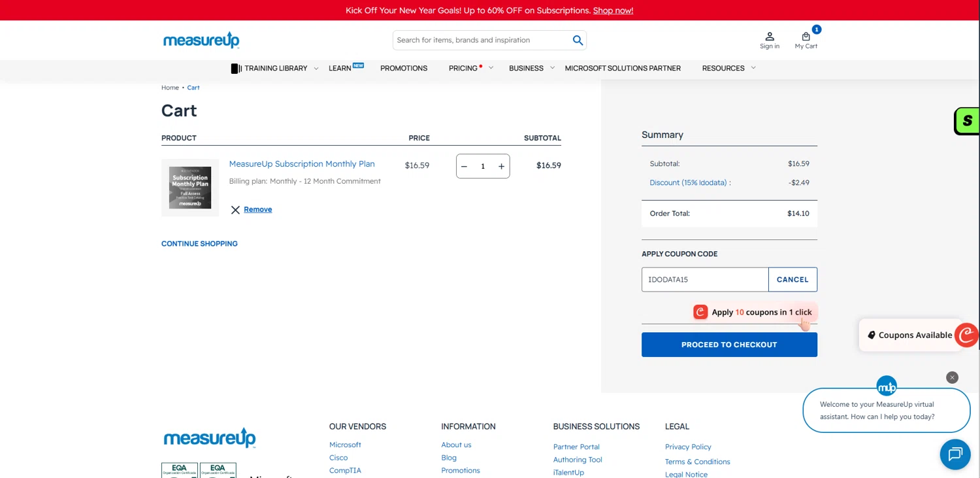The width and height of the screenshot is (980, 478).
Task: Open the Terms & Conditions footer link
Action: (698, 462)
